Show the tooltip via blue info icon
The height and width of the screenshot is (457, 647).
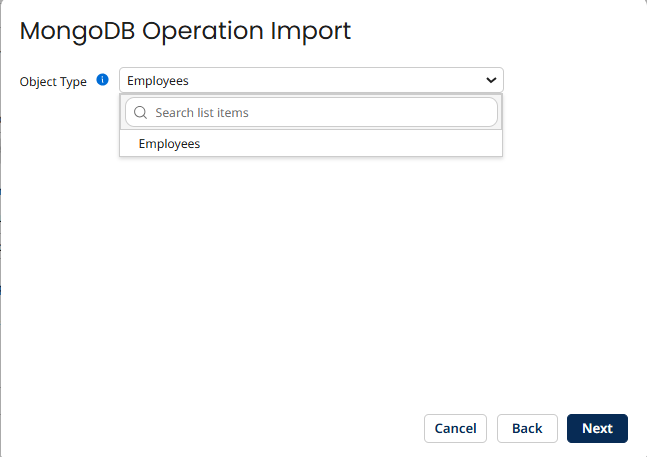pyautogui.click(x=102, y=81)
